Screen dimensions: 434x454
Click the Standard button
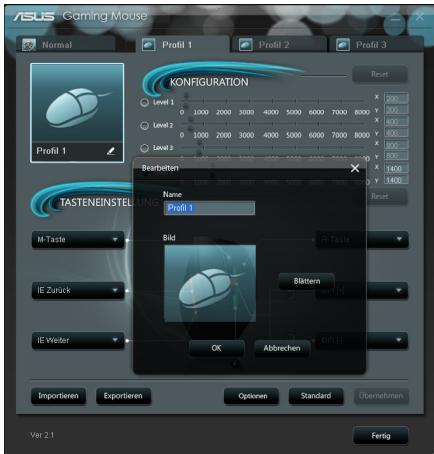point(316,396)
